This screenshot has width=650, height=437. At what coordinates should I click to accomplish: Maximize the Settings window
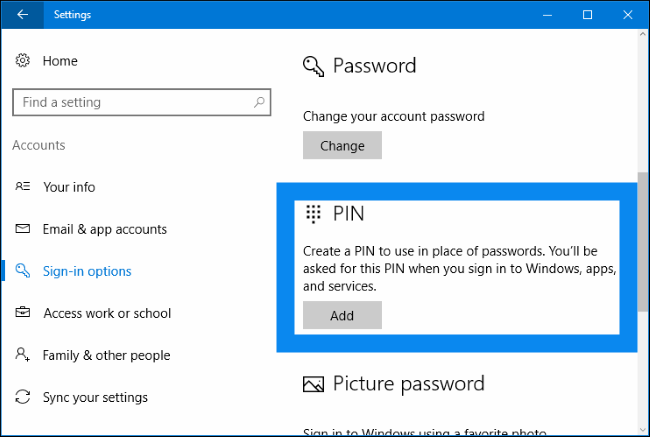587,14
